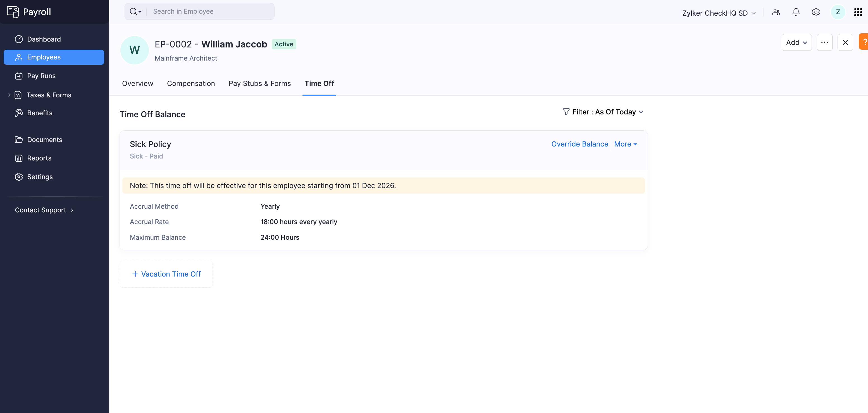868x413 pixels.
Task: Click the Employees person icon
Action: click(x=18, y=57)
